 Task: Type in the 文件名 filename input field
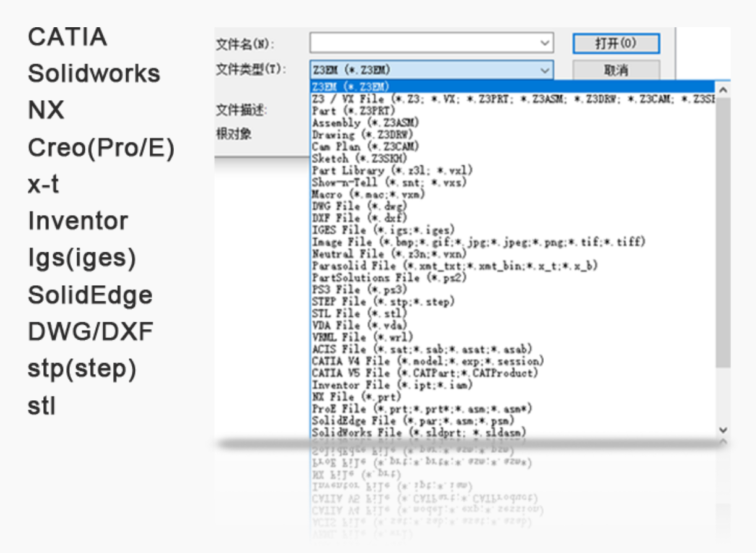pyautogui.click(x=424, y=43)
